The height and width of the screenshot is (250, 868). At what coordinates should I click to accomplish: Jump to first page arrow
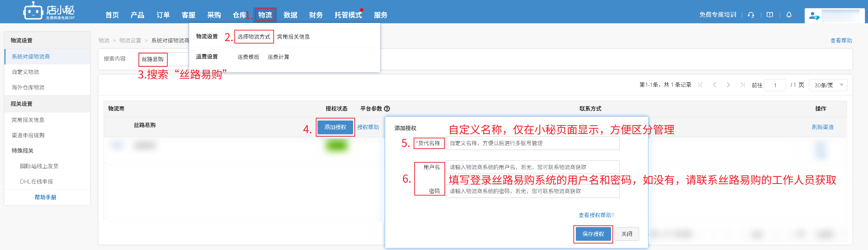(x=701, y=85)
